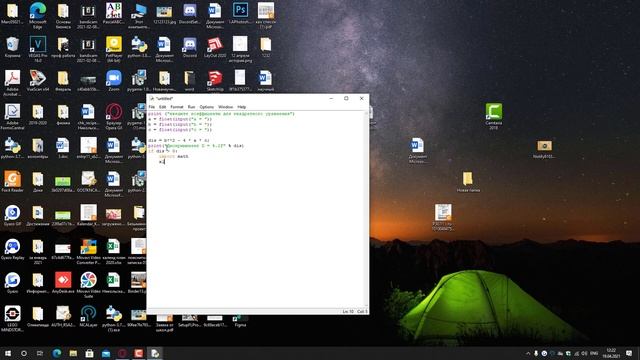The height and width of the screenshot is (360, 640).
Task: Open Microsoft Store from the taskbar
Action: point(89,353)
